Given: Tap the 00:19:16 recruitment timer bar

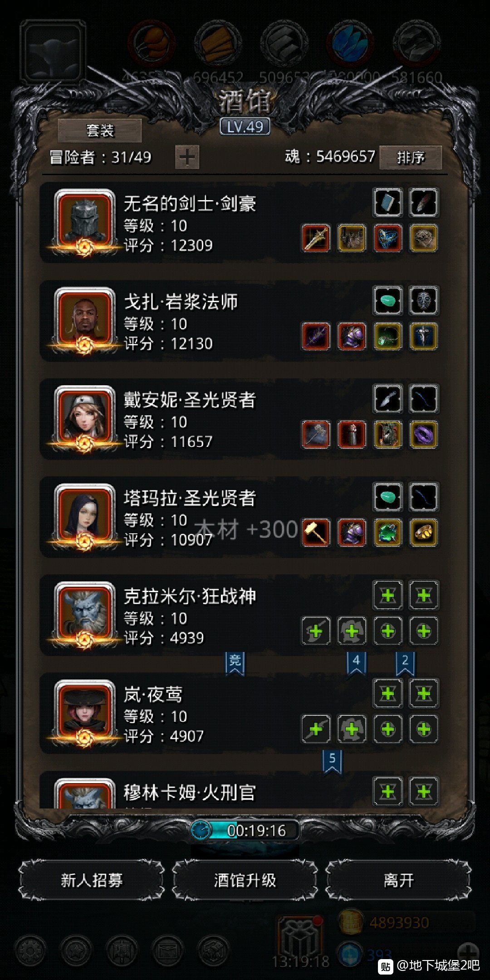Looking at the screenshot, I should pyautogui.click(x=245, y=830).
